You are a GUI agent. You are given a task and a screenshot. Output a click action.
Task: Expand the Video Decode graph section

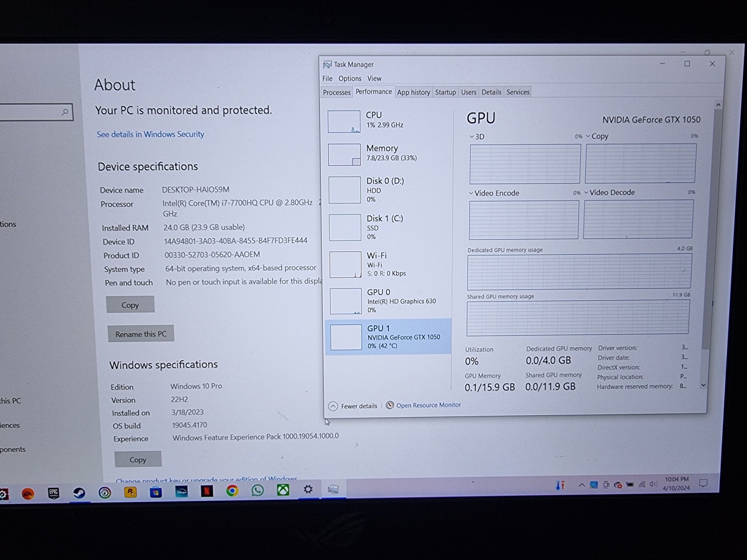click(587, 192)
